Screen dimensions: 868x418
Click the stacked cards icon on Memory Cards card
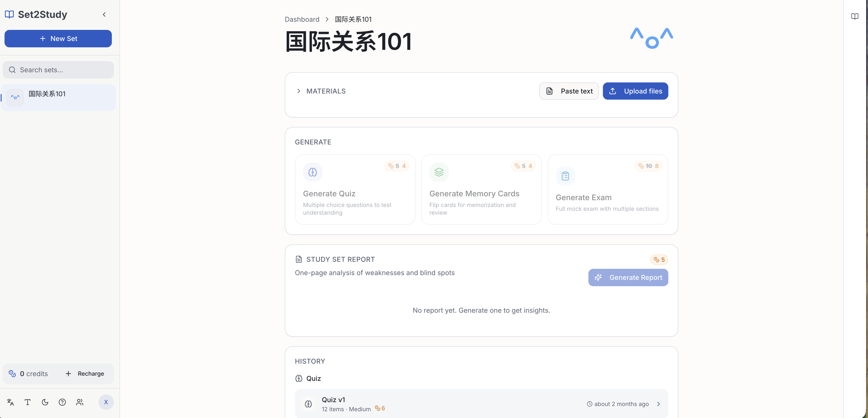pos(439,172)
